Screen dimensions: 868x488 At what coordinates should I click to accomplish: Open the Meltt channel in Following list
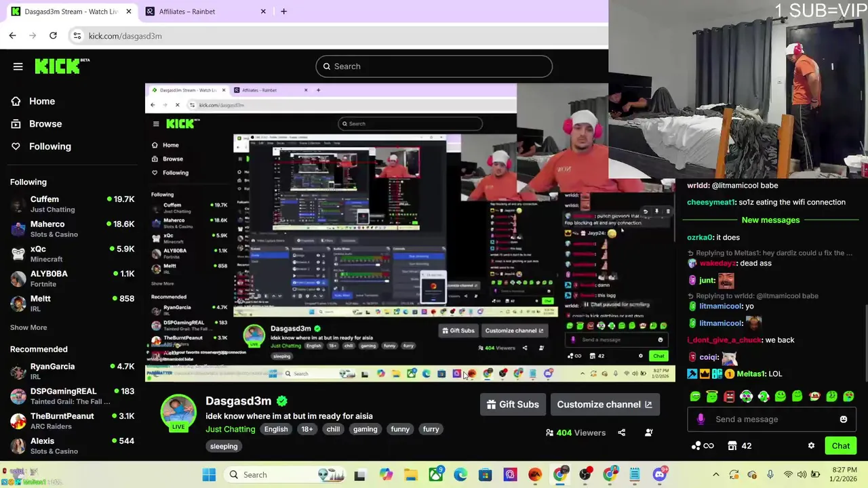coord(71,304)
